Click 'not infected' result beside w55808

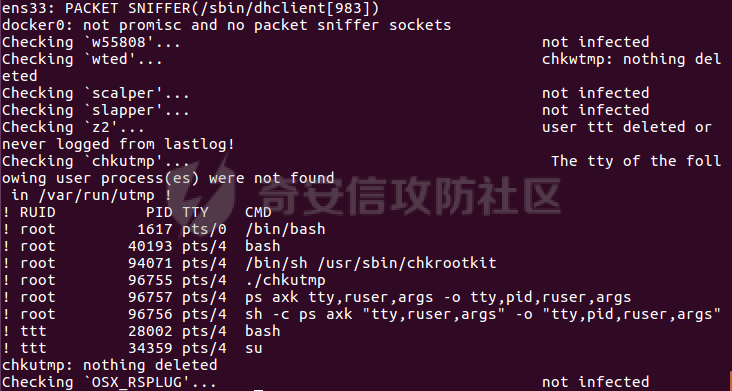point(595,42)
